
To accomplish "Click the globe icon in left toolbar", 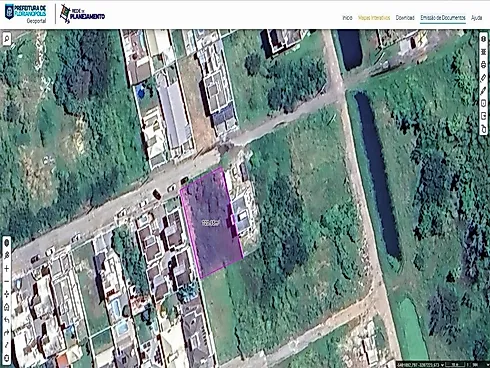I will (6, 243).
